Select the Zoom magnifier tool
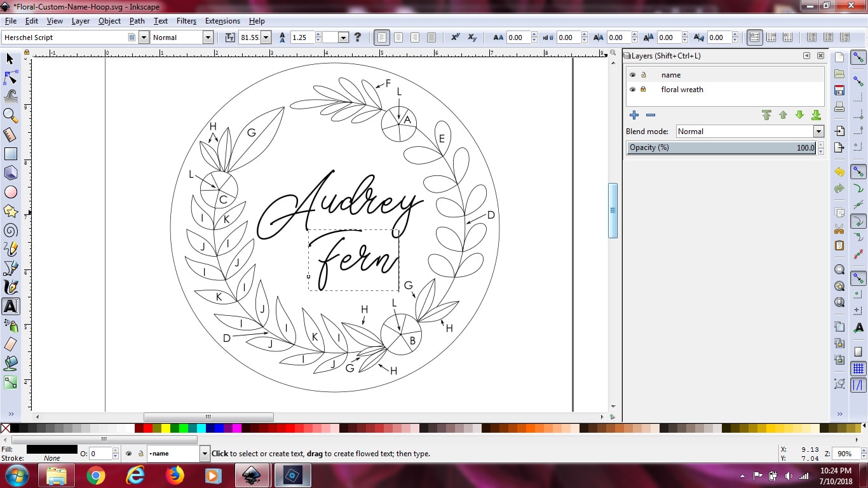The height and width of the screenshot is (488, 868). [10, 116]
